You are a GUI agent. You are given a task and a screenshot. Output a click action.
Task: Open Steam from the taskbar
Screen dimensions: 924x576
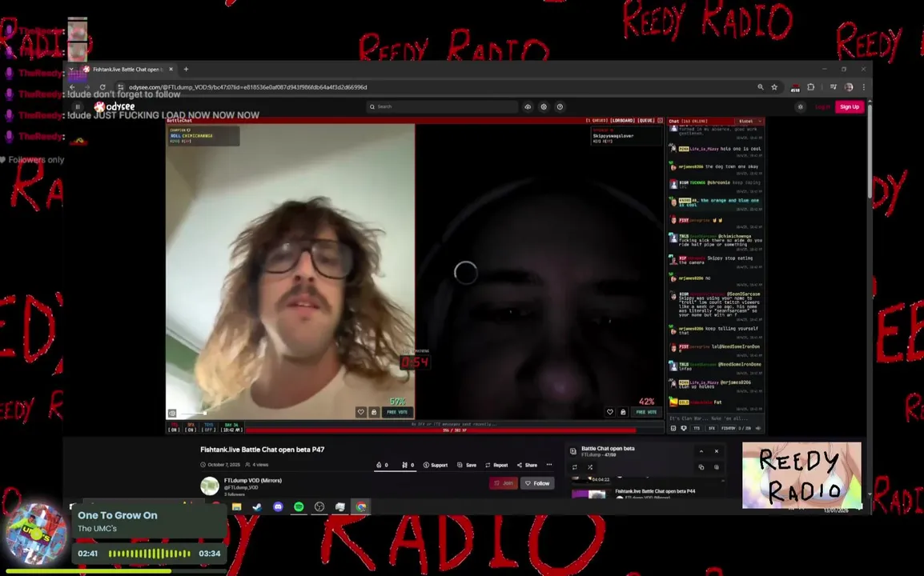pos(257,506)
